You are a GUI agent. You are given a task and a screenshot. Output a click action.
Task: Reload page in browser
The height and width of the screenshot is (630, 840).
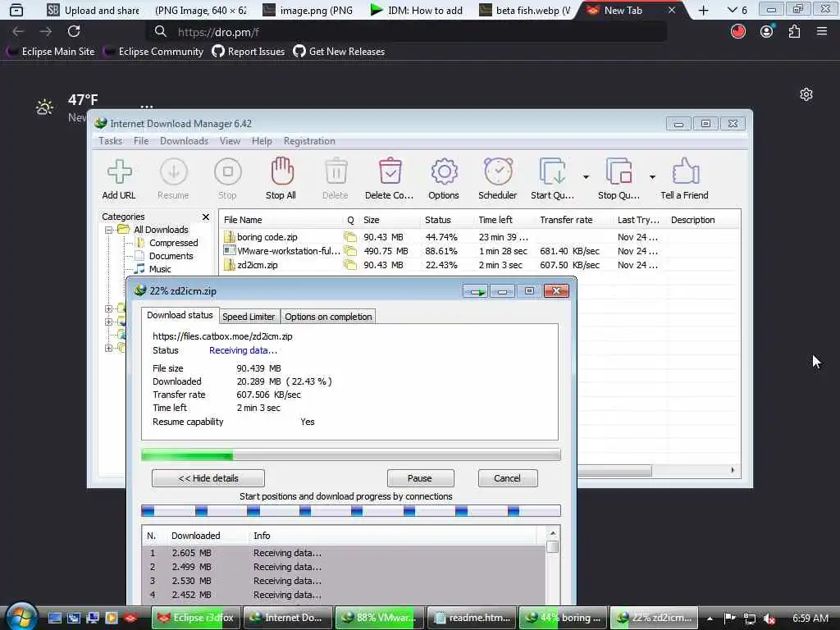[74, 32]
